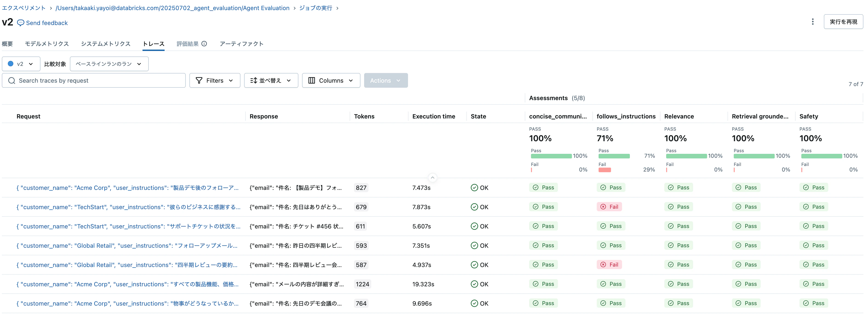Image resolution: width=868 pixels, height=332 pixels.
Task: Click the Columns grid icon
Action: click(x=312, y=81)
